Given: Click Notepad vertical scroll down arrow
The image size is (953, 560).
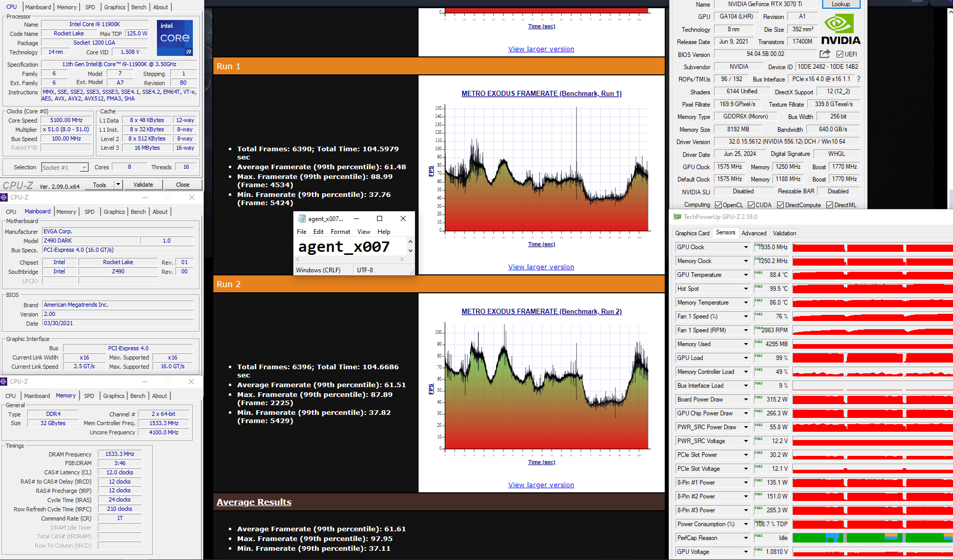Looking at the screenshot, I should coord(410,251).
